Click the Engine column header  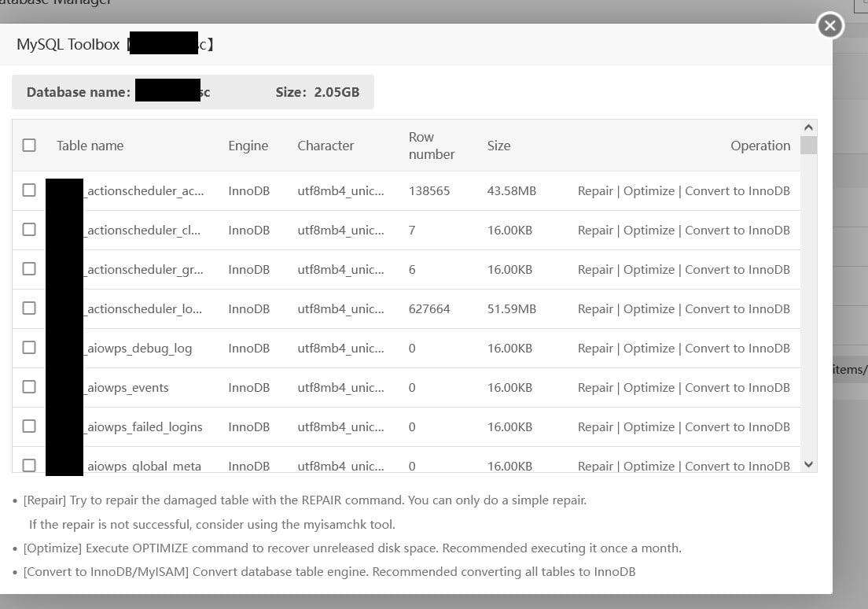click(x=248, y=146)
